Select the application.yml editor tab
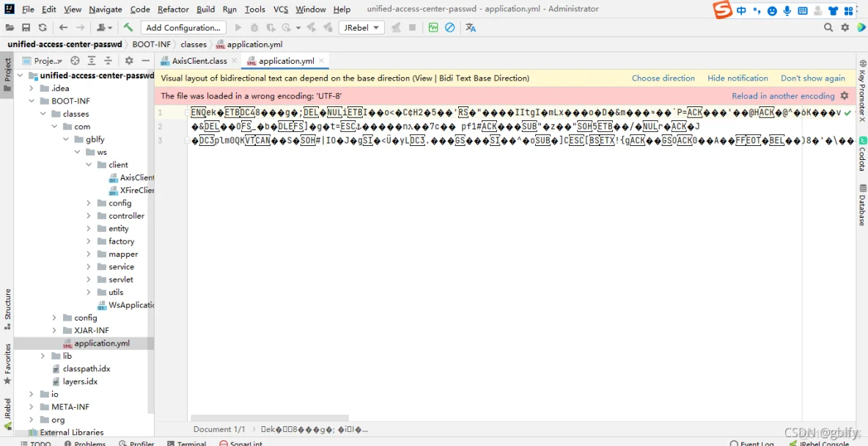 point(286,60)
